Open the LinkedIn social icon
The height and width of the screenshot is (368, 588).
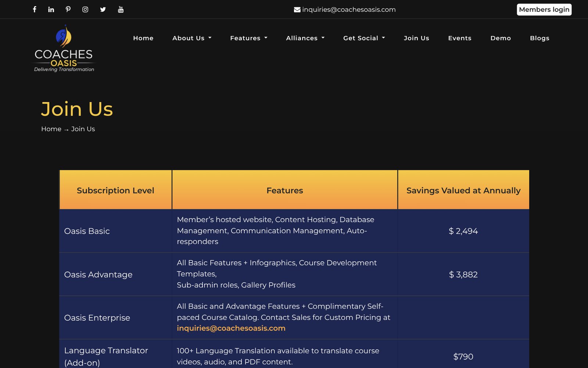[x=51, y=9]
